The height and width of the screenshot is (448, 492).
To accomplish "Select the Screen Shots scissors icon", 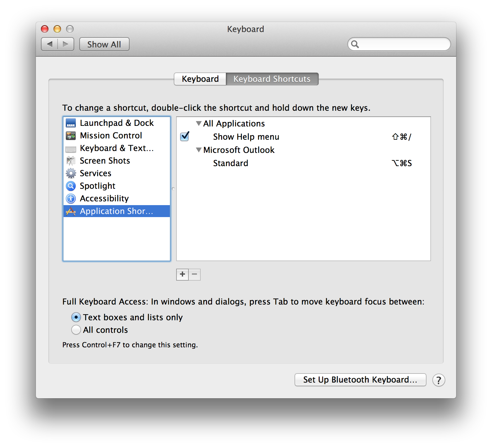I will tap(71, 161).
